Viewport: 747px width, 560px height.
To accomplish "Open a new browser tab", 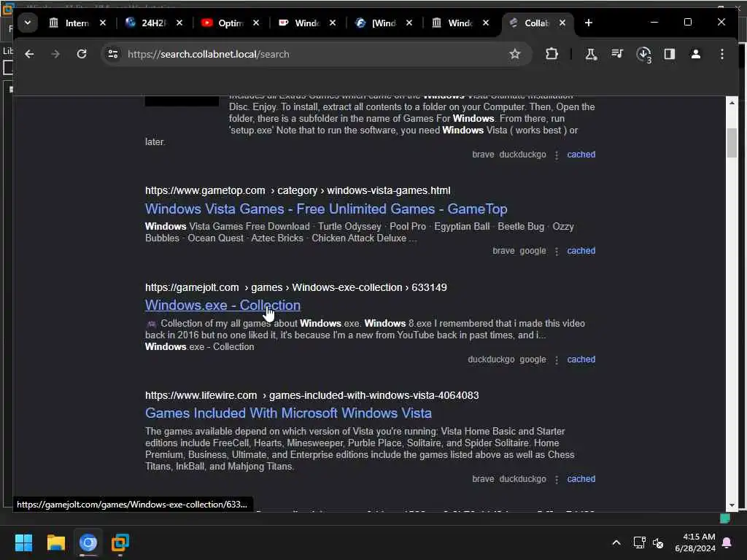I will [x=589, y=23].
